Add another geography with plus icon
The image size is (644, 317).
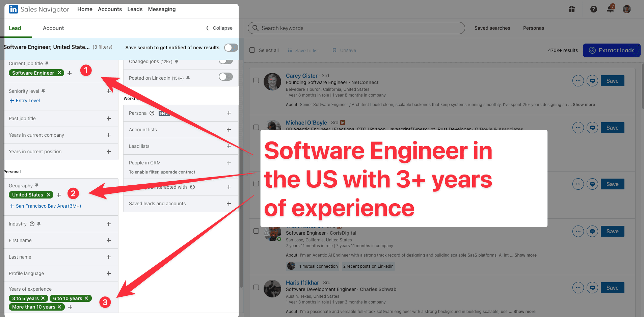(59, 195)
